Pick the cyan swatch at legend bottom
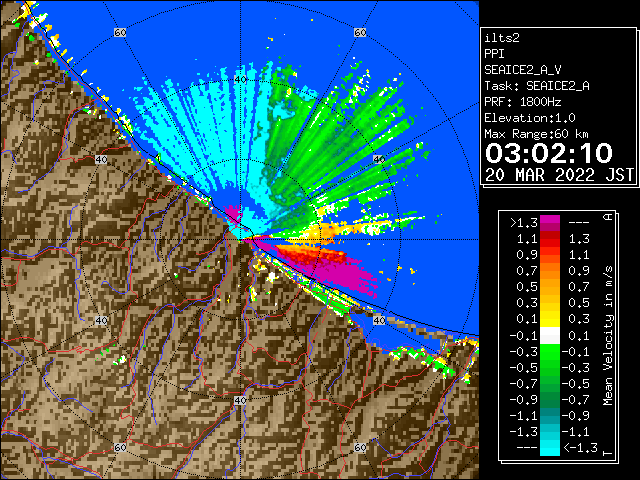The height and width of the screenshot is (480, 640). [x=550, y=448]
